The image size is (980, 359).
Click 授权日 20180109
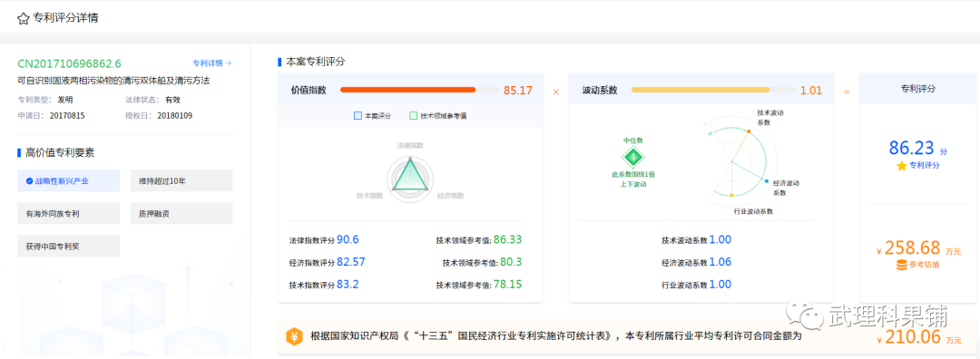click(159, 115)
